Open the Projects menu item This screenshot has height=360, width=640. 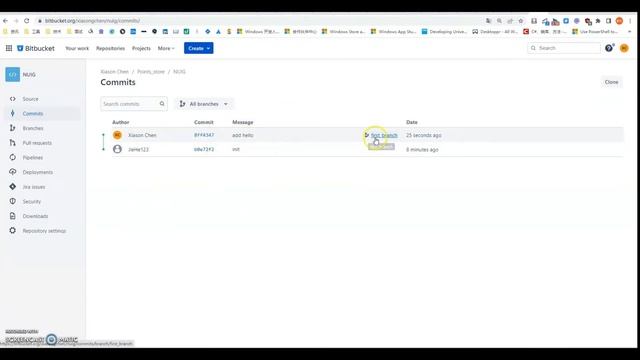pyautogui.click(x=141, y=48)
